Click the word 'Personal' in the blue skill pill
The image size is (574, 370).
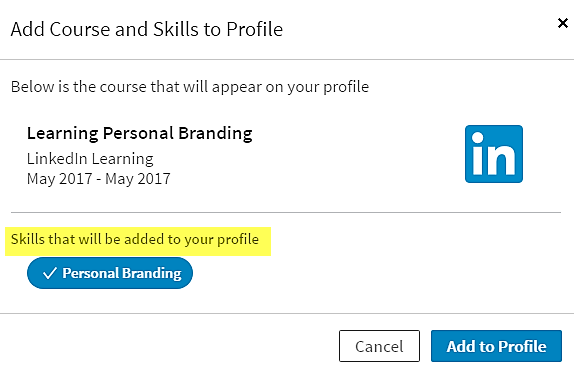[91, 273]
